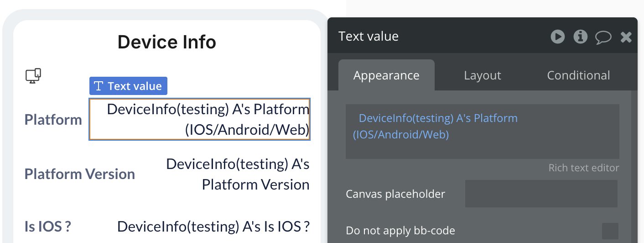Viewport: 644px width, 243px height.
Task: Select the A's Platform Version value text
Action: 237,174
